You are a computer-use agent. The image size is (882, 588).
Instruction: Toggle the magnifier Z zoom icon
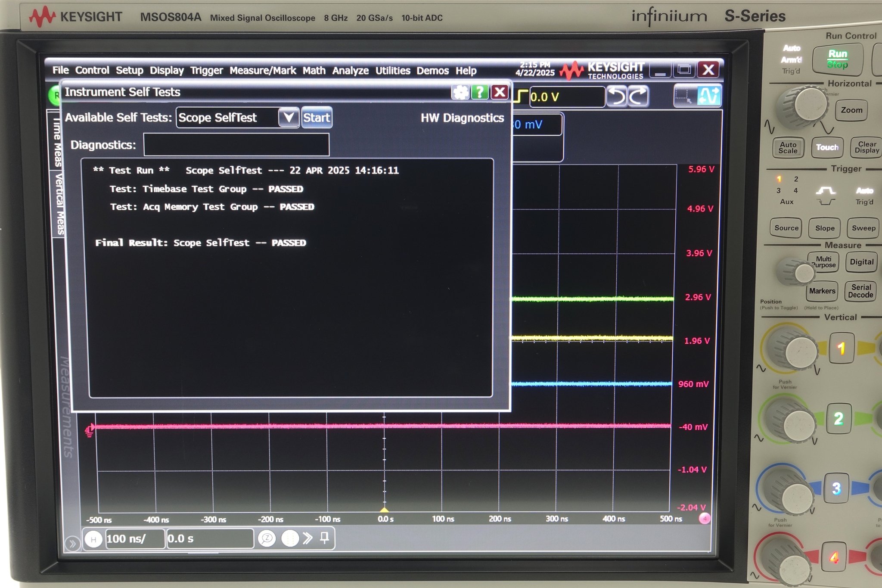coord(267,538)
